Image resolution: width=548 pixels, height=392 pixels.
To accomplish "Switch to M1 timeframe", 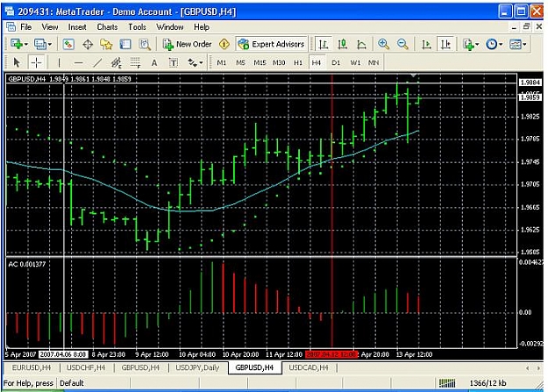I will point(222,62).
